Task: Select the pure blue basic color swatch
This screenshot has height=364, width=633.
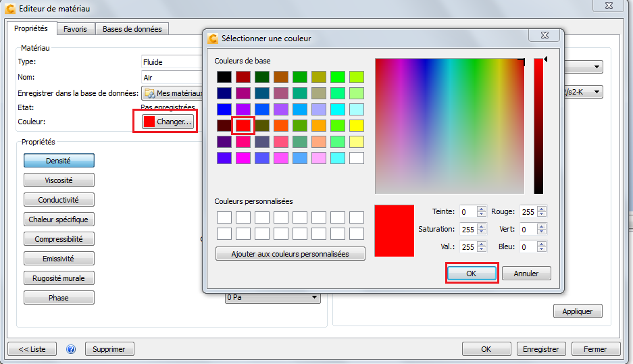Action: pos(224,109)
